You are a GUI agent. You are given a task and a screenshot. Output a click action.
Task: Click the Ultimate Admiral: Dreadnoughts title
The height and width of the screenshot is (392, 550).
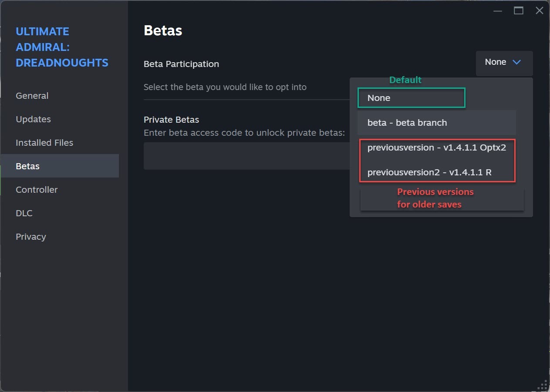(x=62, y=47)
